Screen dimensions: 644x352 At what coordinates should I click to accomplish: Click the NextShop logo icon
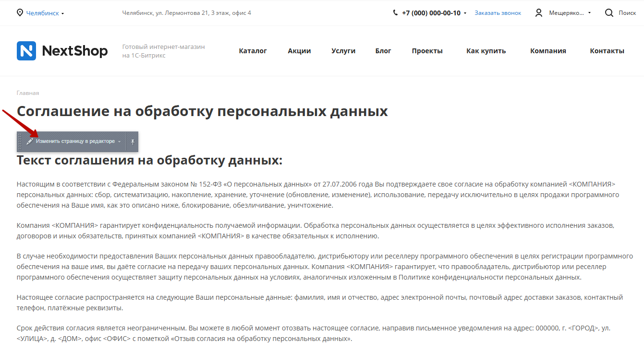point(26,51)
